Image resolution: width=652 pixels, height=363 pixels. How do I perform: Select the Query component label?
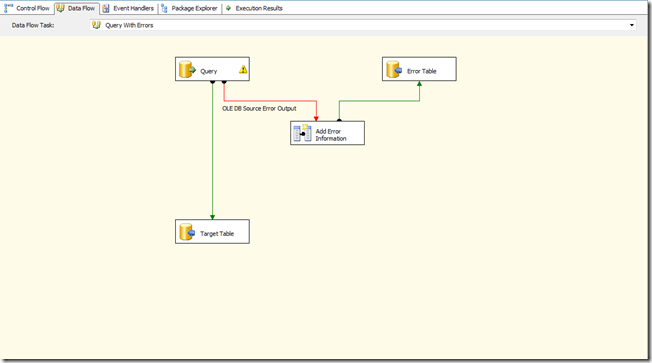208,71
